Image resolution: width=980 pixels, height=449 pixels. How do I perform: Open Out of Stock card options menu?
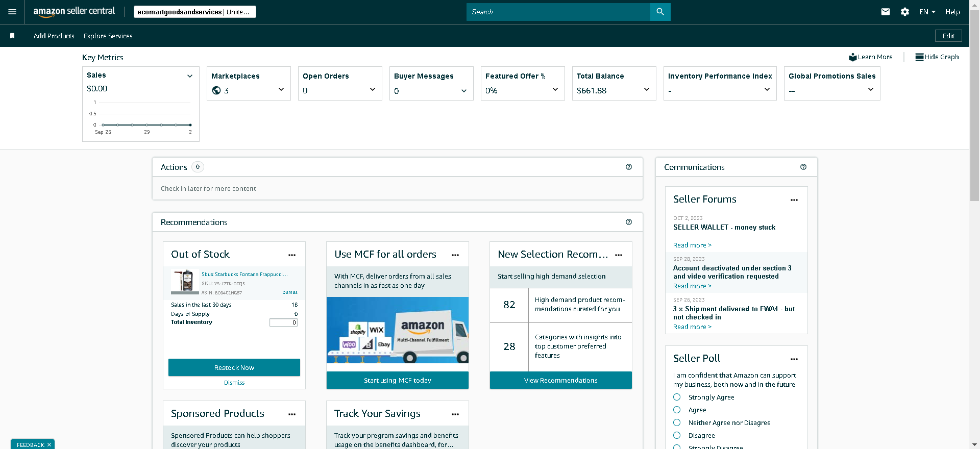292,255
